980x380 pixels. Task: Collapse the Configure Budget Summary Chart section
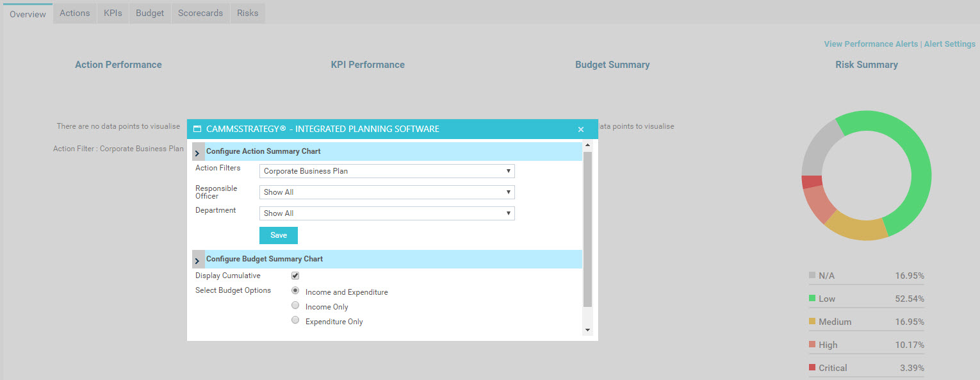pyautogui.click(x=198, y=260)
